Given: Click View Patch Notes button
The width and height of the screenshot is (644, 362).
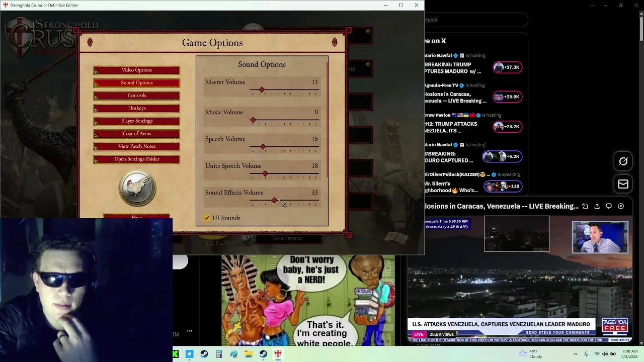Looking at the screenshot, I should pos(136,146).
